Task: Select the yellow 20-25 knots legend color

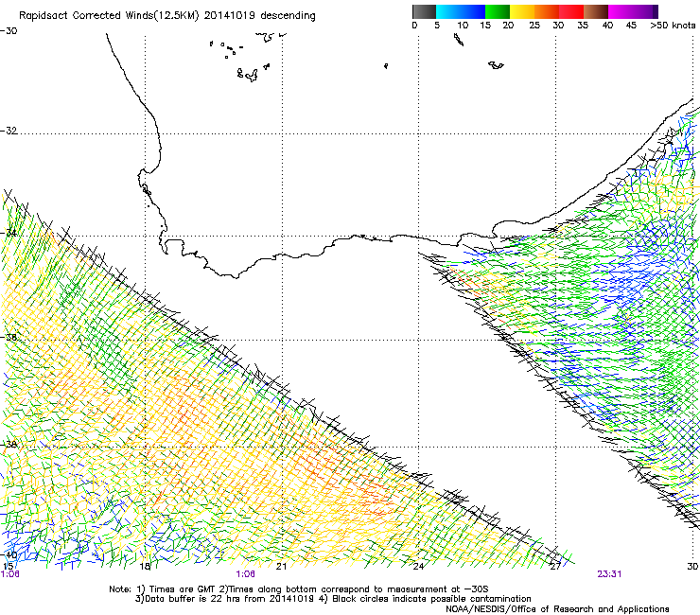Action: pos(522,11)
